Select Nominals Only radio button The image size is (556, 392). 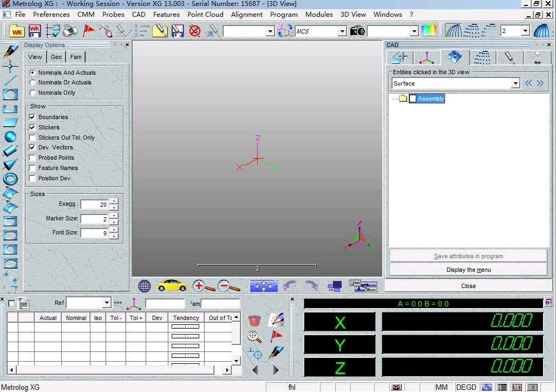[32, 93]
